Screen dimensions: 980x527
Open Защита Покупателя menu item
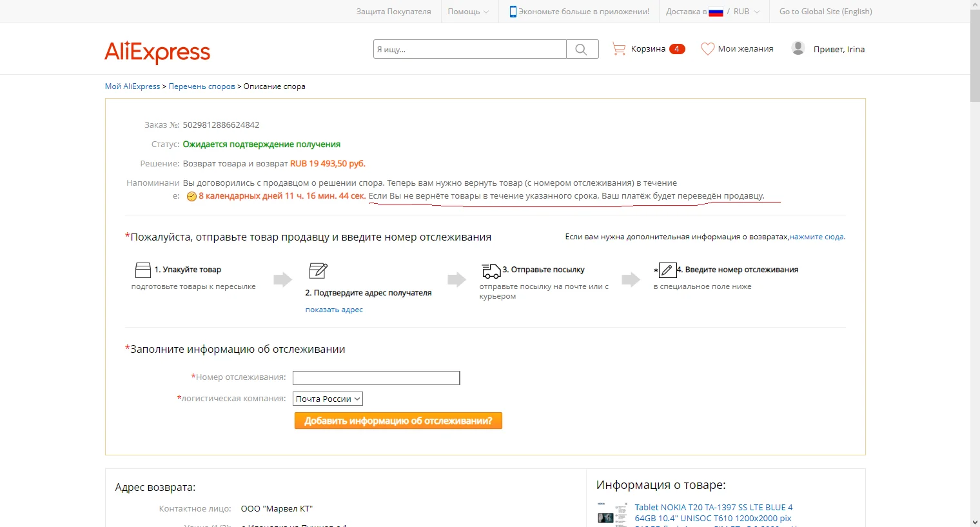coord(393,12)
